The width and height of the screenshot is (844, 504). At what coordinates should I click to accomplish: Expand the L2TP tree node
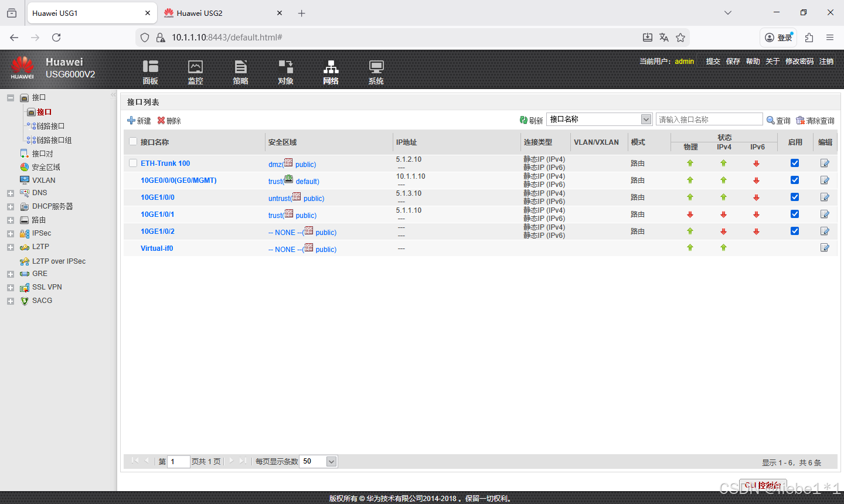click(11, 247)
